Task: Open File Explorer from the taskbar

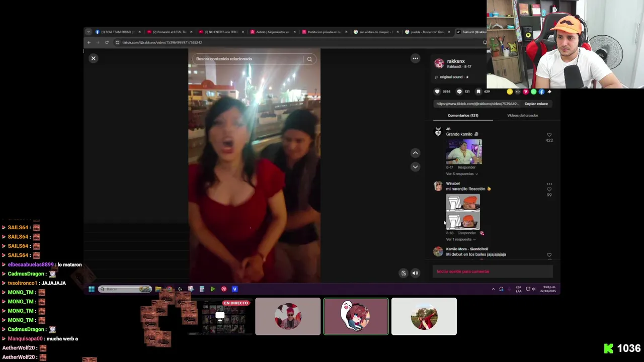Action: tap(158, 289)
